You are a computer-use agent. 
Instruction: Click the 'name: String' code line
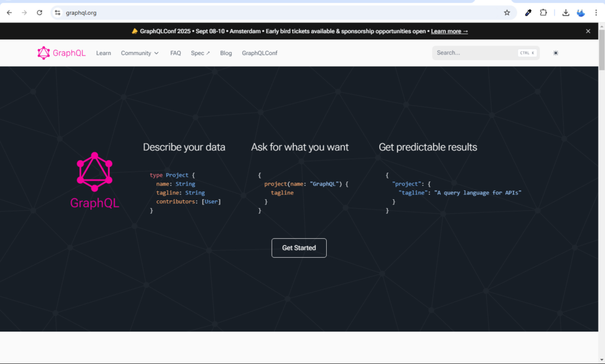coord(175,184)
